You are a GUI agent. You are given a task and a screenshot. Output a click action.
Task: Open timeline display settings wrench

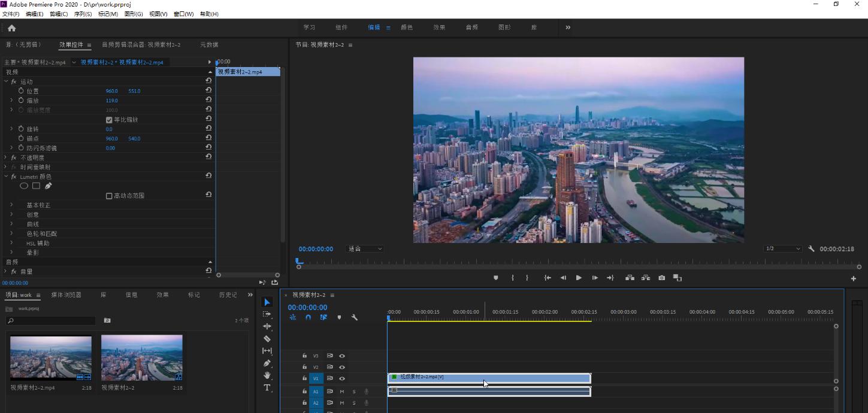click(x=354, y=317)
